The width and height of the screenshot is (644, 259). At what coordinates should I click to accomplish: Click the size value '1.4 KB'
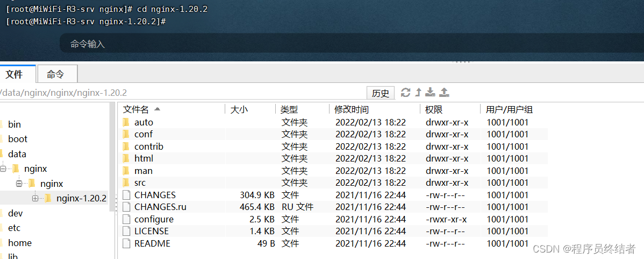(262, 231)
